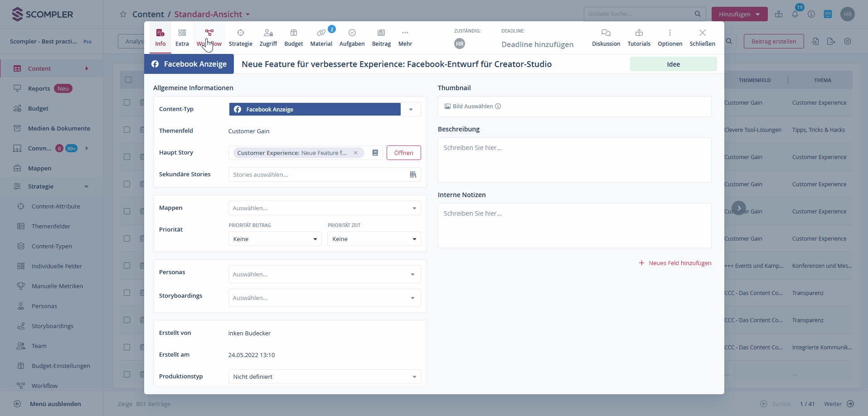Favorite the Standard-Ansicht via the star icon

pyautogui.click(x=123, y=14)
